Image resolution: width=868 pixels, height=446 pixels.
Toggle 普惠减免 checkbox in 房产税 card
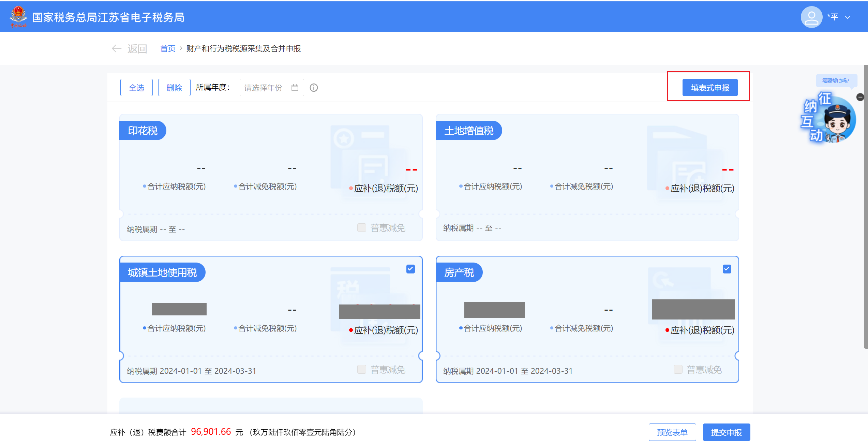point(678,369)
